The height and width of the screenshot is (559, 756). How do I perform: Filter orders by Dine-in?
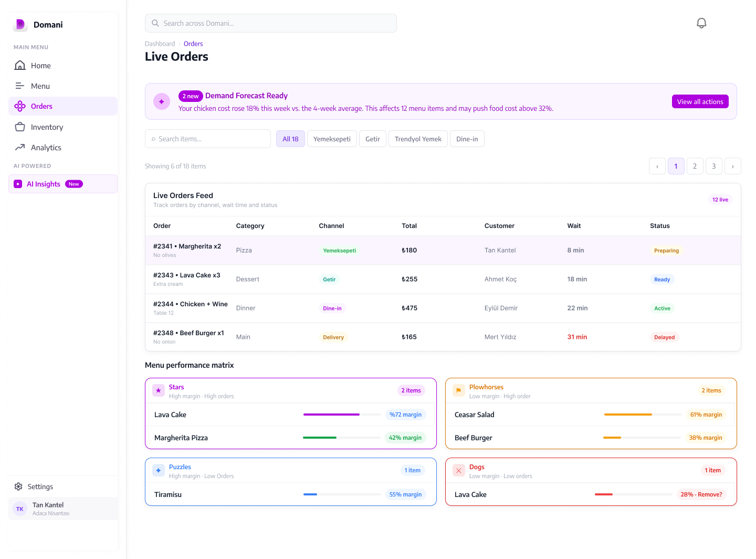pyautogui.click(x=467, y=139)
